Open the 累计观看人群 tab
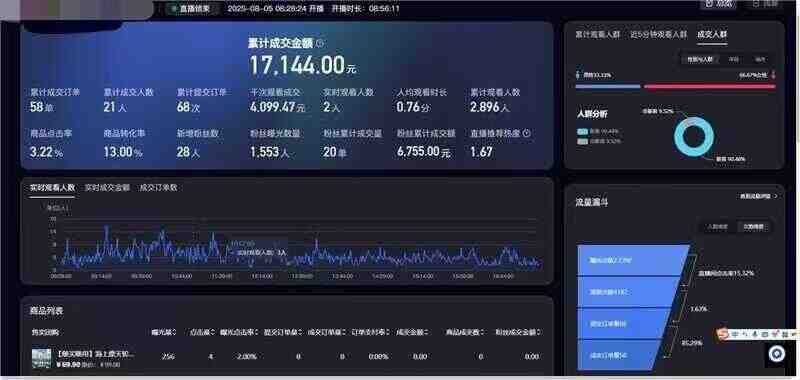The width and height of the screenshot is (800, 380). [x=597, y=35]
